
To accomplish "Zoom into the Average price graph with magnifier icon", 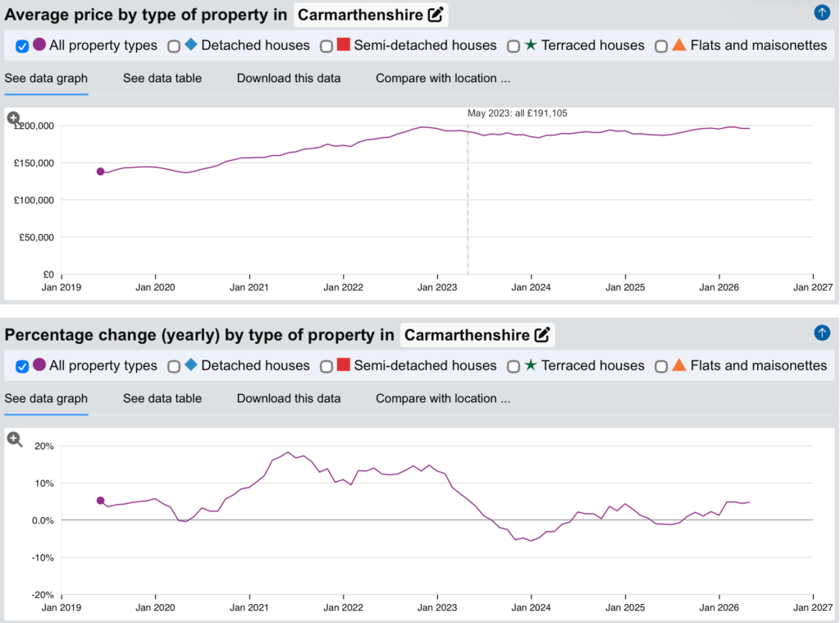I will click(13, 117).
